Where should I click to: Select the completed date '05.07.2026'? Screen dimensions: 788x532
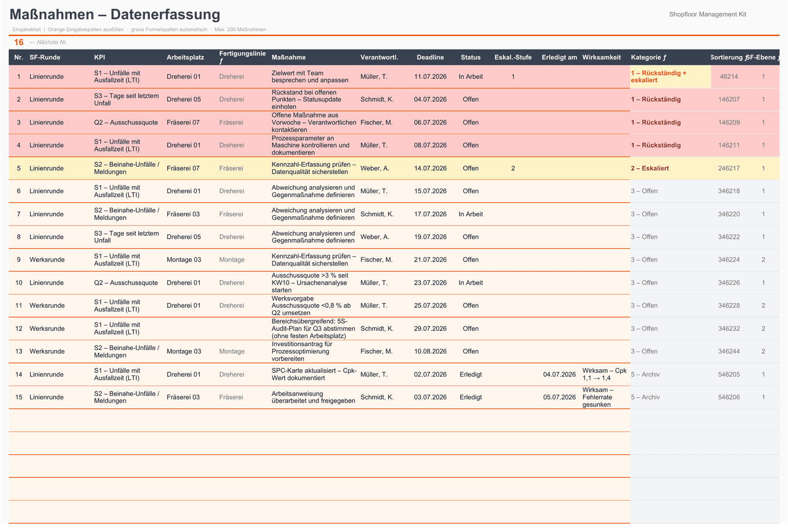tap(559, 397)
